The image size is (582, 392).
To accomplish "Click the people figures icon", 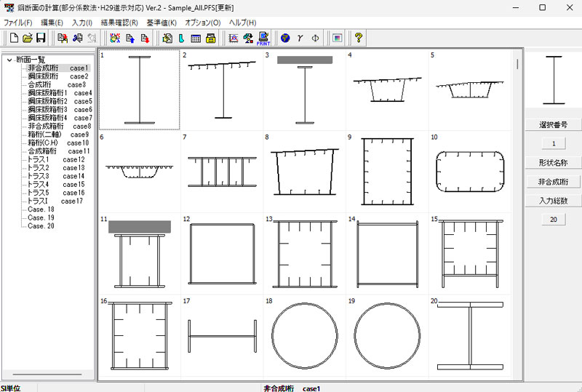I will click(248, 38).
